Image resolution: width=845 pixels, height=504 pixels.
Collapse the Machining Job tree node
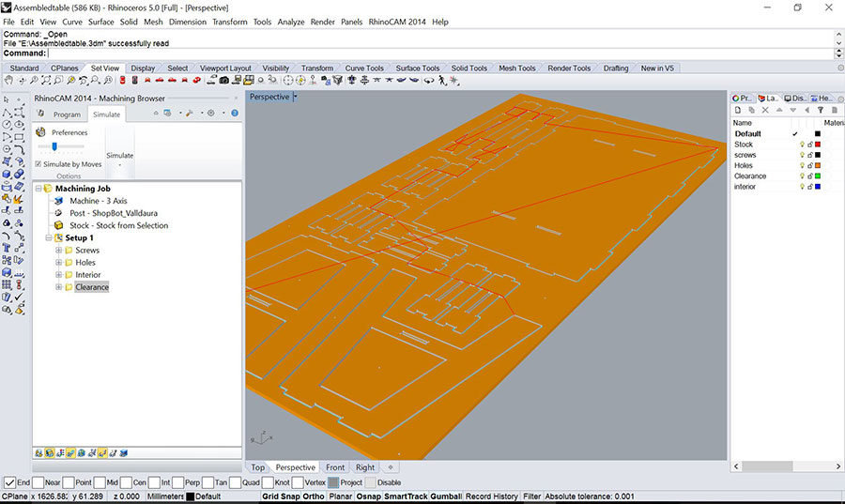coord(38,189)
